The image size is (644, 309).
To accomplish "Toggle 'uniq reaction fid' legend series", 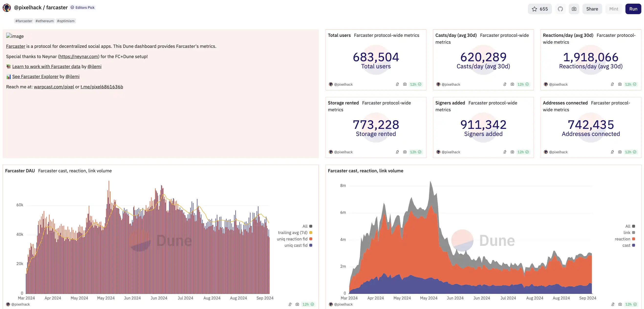I will (292, 239).
